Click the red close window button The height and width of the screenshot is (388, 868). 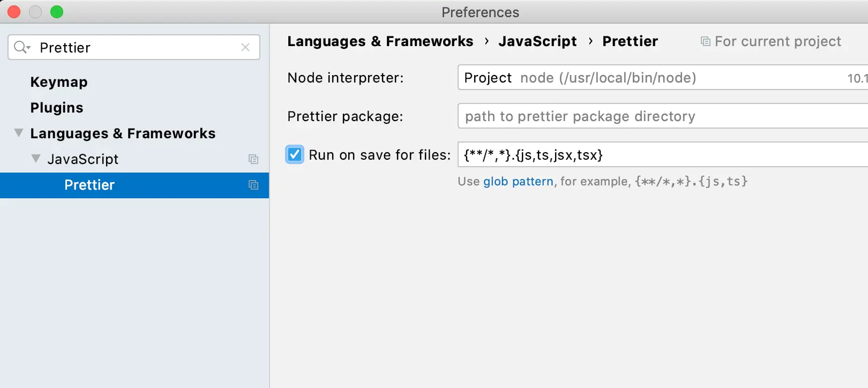point(14,12)
